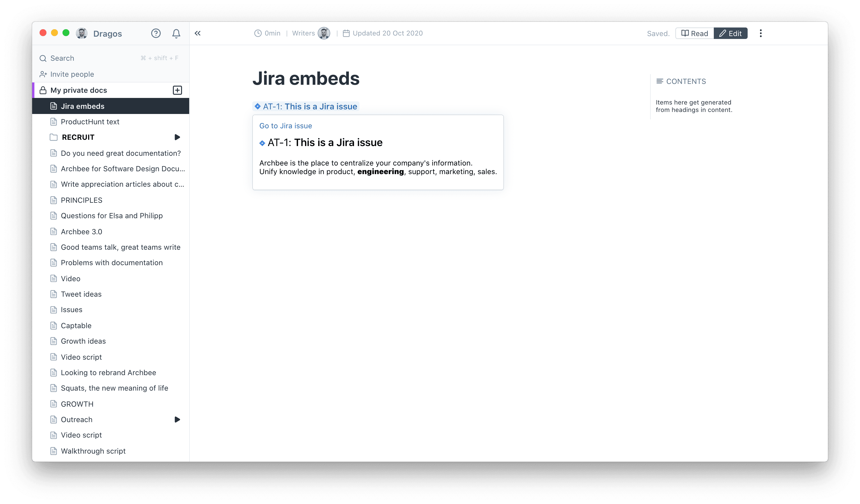This screenshot has width=860, height=504.
Task: Open ProductHunt text document
Action: pos(90,122)
